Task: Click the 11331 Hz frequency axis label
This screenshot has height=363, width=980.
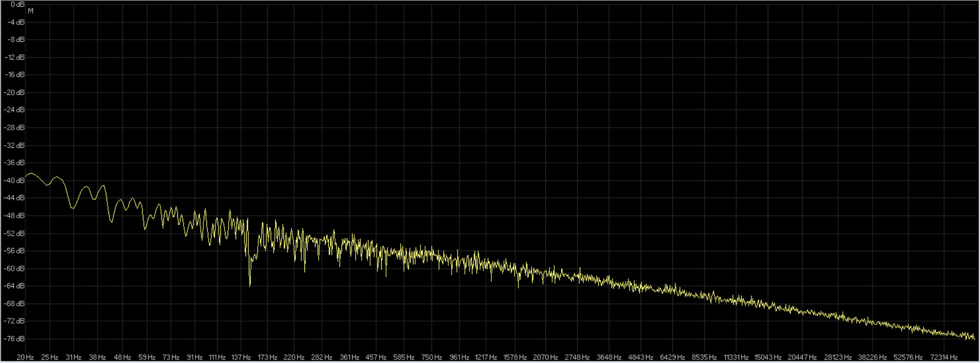Action: point(736,357)
